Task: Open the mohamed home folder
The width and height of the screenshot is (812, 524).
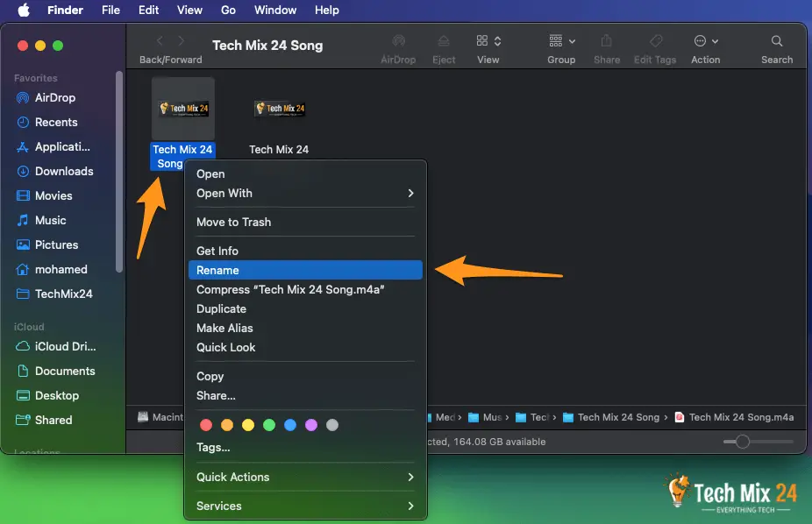Action: pyautogui.click(x=51, y=270)
